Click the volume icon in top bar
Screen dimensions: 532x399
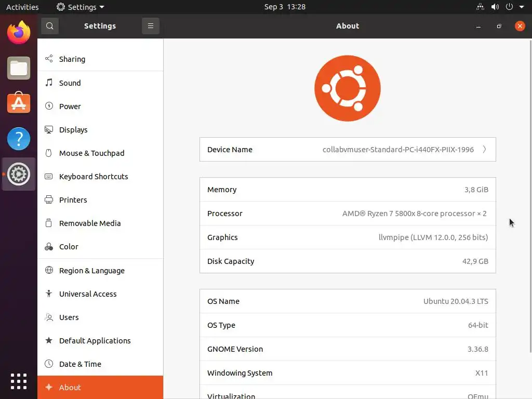pyautogui.click(x=495, y=7)
